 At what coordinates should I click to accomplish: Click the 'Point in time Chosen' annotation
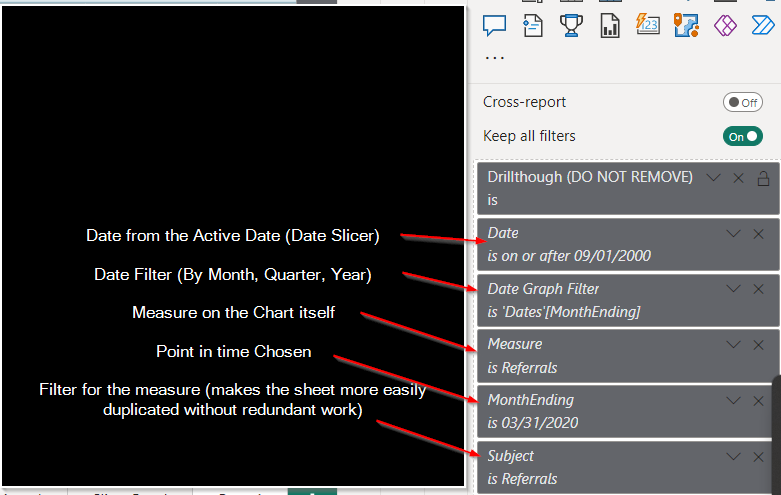[x=234, y=352]
